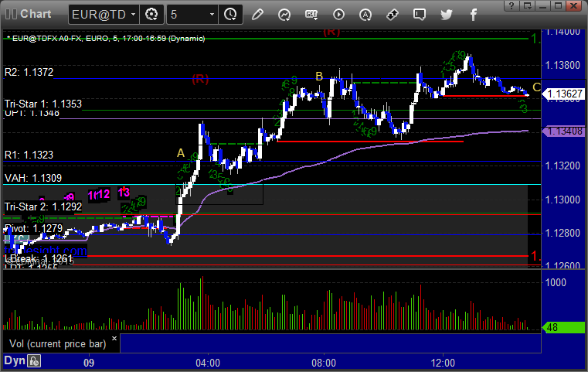Viewport: 588px width, 372px height.
Task: Click the yellow B wave marker
Action: (319, 77)
